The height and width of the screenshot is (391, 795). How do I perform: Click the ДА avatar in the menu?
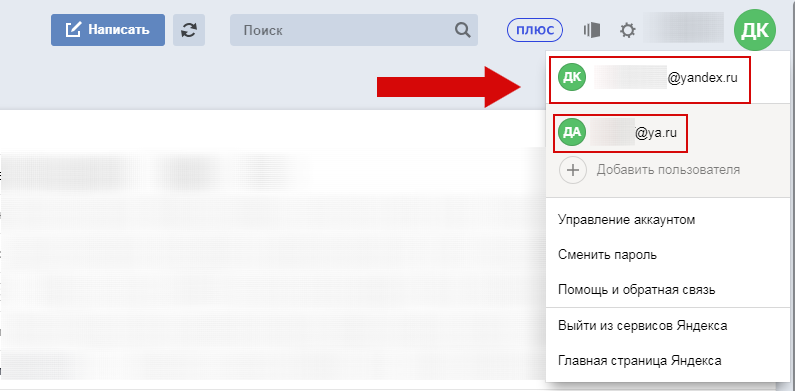point(572,132)
